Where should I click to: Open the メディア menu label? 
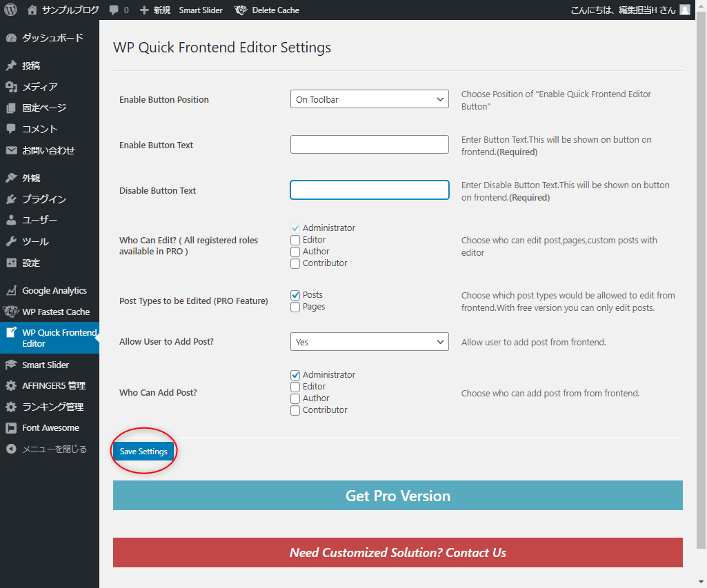coord(40,86)
